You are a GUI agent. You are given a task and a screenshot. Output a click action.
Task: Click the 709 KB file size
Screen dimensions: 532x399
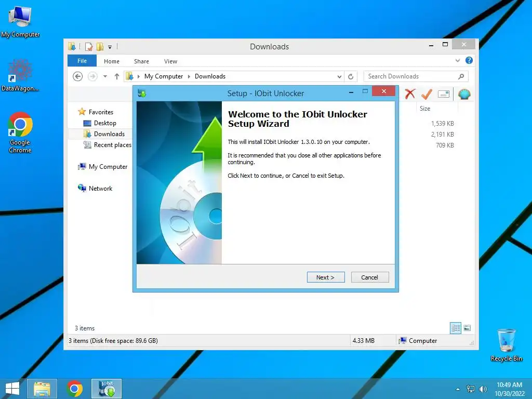pos(445,145)
